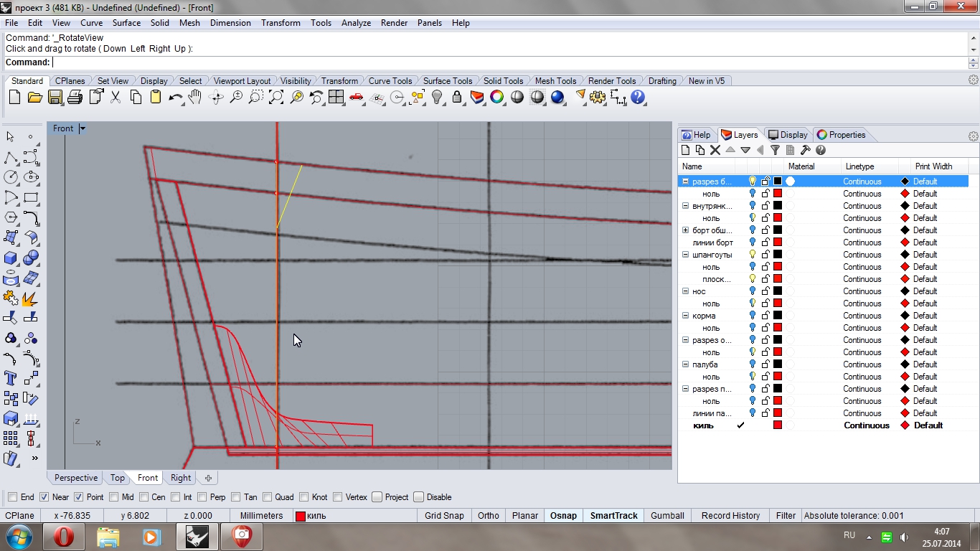Open the 4-viewport layout icon
980x551 pixels.
(336, 97)
